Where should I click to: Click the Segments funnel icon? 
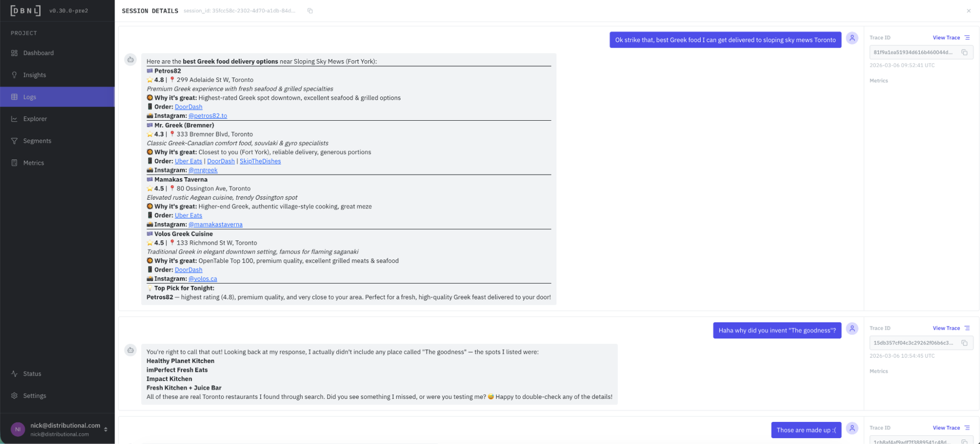point(14,141)
